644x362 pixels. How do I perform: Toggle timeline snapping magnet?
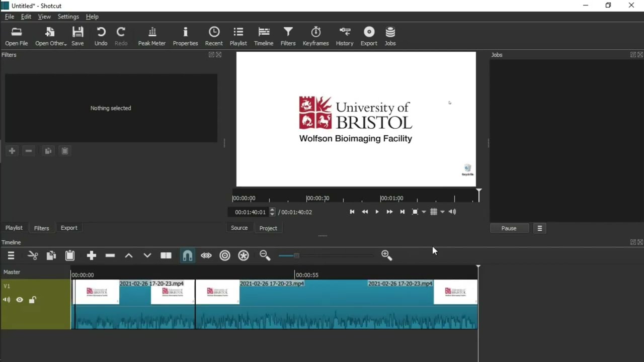click(188, 255)
